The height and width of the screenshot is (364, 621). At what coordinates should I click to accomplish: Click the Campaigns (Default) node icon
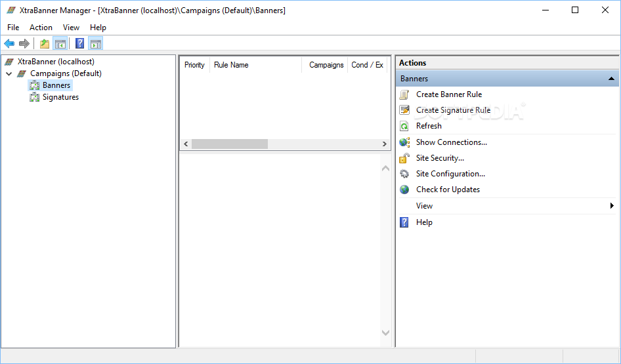pyautogui.click(x=22, y=73)
